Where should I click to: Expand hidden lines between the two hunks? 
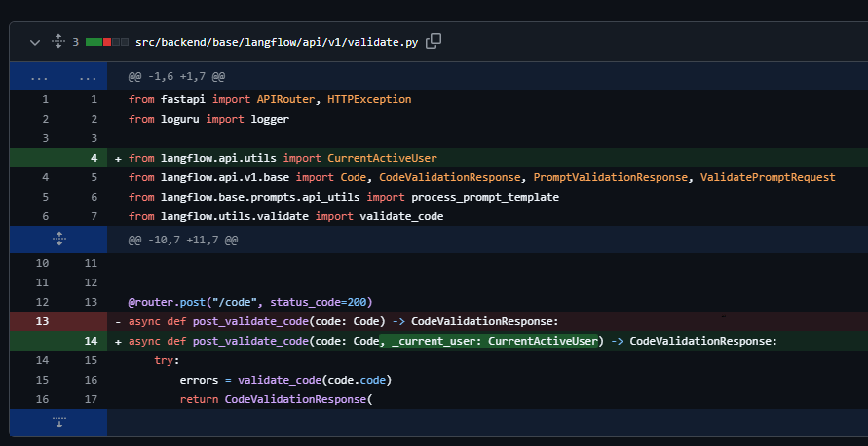click(58, 239)
